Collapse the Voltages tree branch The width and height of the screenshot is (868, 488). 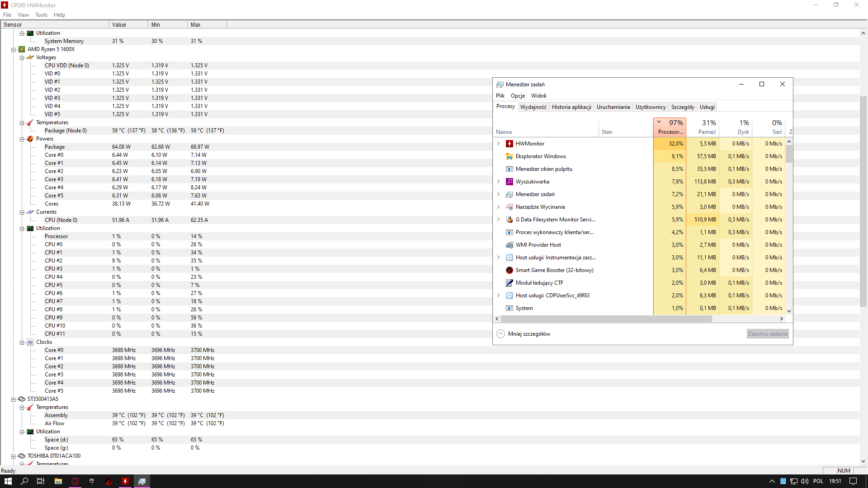22,58
